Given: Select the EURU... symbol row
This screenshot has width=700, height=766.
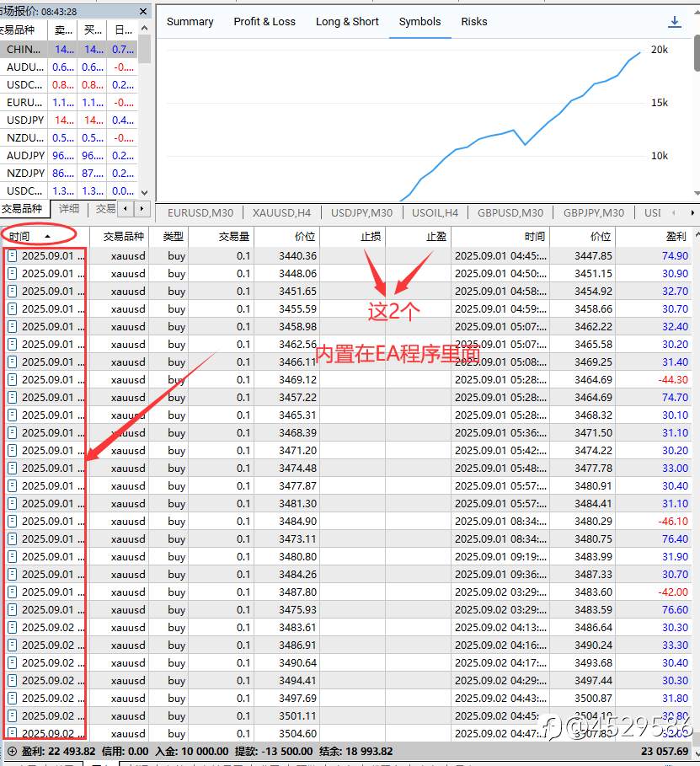Looking at the screenshot, I should coord(68,103).
